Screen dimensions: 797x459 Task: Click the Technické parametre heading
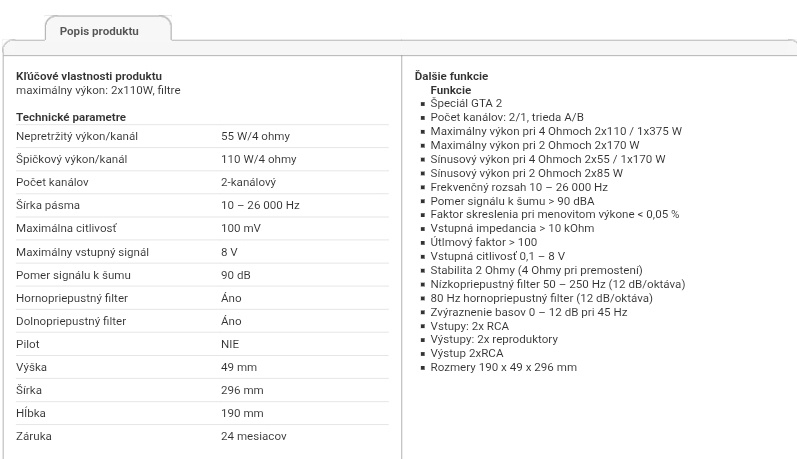(71, 117)
